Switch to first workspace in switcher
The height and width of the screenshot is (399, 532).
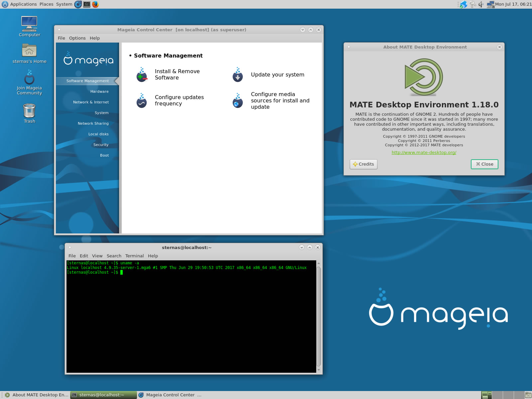click(487, 395)
